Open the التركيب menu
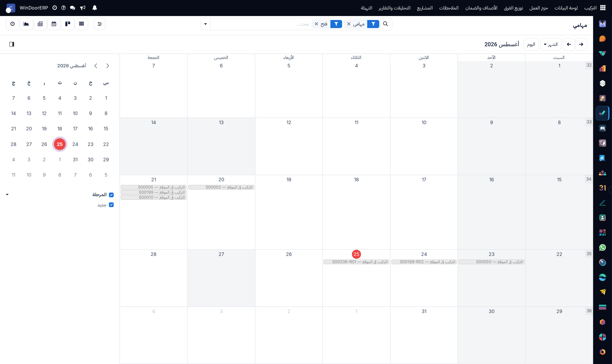This screenshot has width=612, height=364. (590, 8)
